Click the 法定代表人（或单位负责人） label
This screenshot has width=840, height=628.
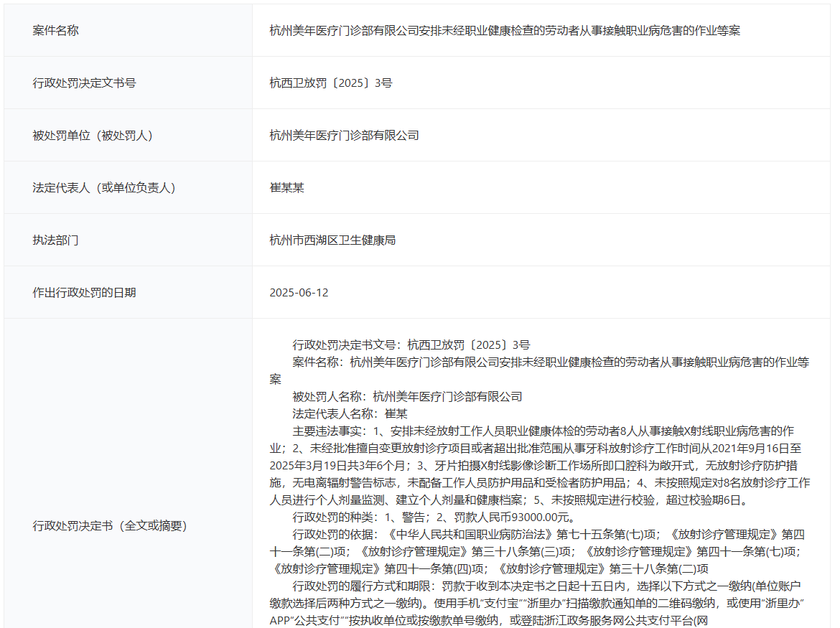pyautogui.click(x=104, y=188)
